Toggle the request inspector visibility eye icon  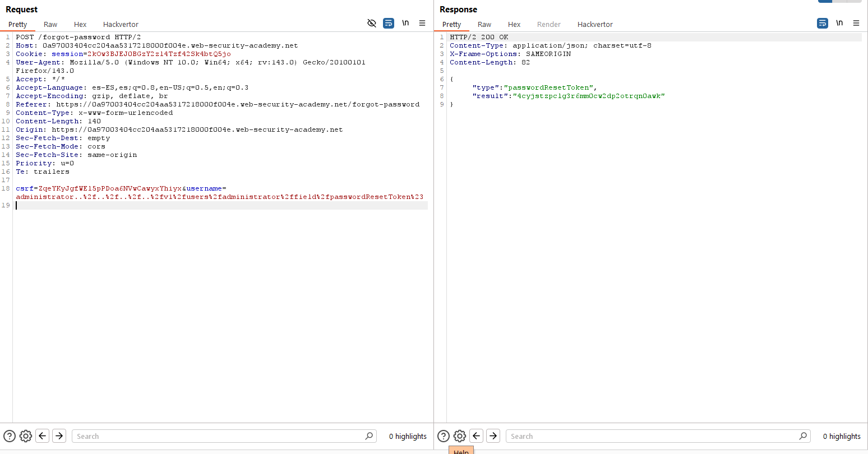pos(371,23)
